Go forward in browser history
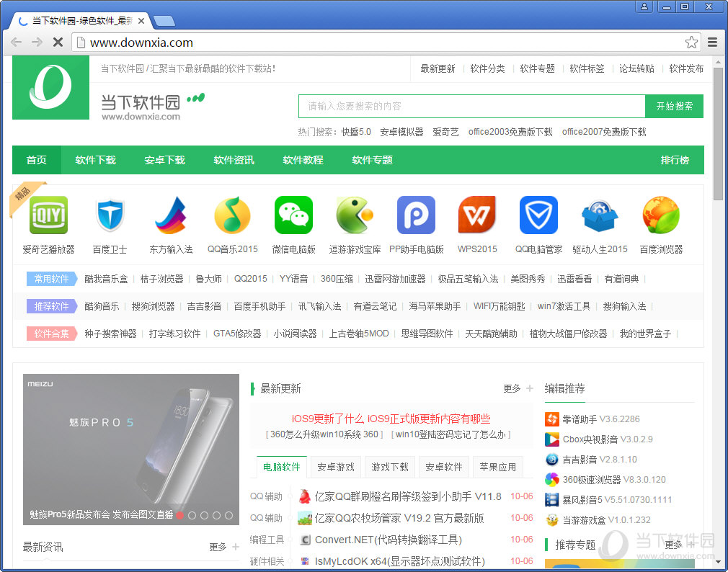The image size is (728, 572). tap(37, 43)
